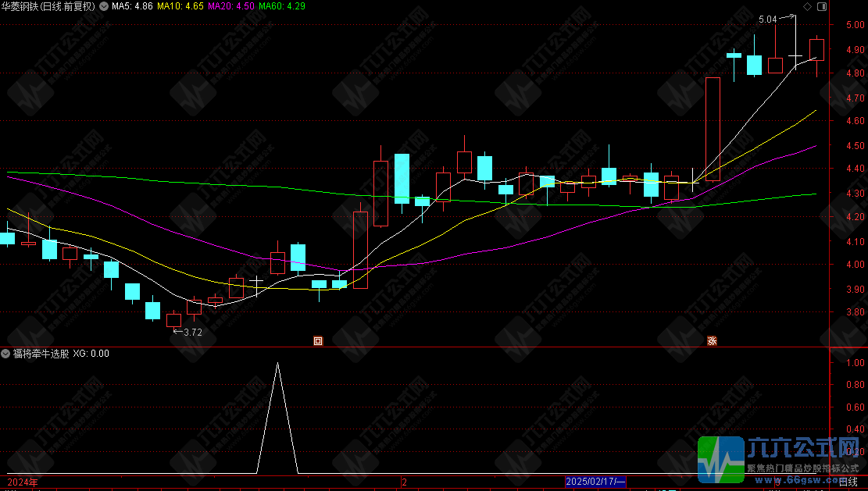Click the 华菱钢铁(日线.前复权) chart title

pyautogui.click(x=48, y=6)
